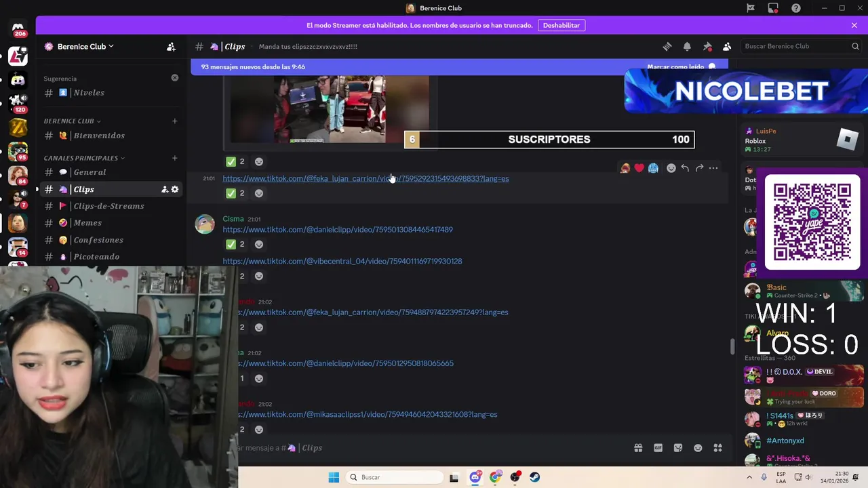The width and height of the screenshot is (868, 488).
Task: Collapse the CANALES PRINCIPALES category
Action: [x=84, y=158]
